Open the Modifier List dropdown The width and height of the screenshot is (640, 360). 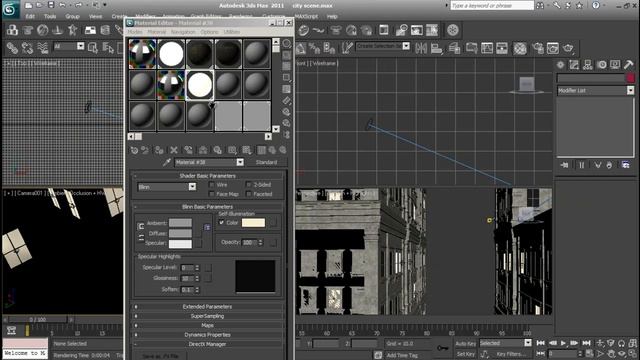631,91
